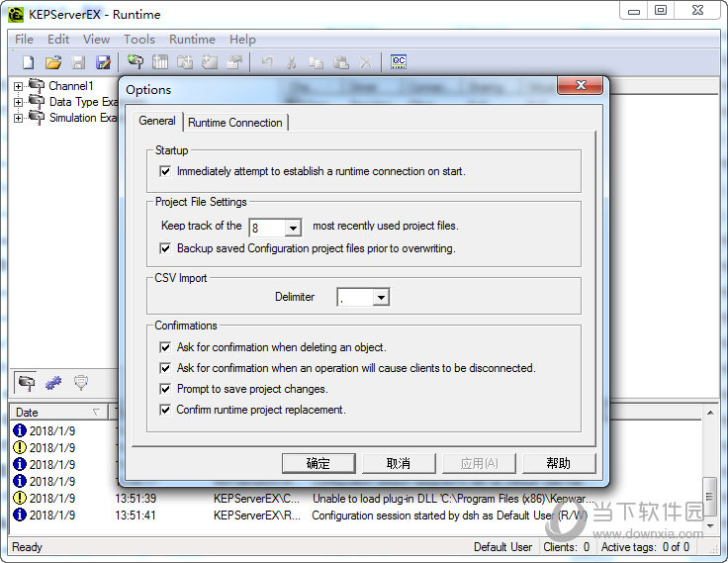Click the 'Configuration session started by dsh' log message

click(x=449, y=516)
